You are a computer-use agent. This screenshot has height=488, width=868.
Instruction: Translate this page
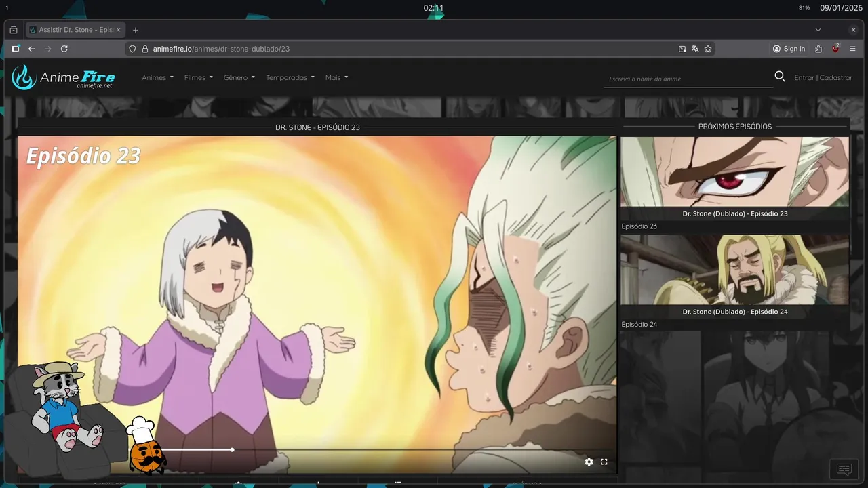[695, 49]
